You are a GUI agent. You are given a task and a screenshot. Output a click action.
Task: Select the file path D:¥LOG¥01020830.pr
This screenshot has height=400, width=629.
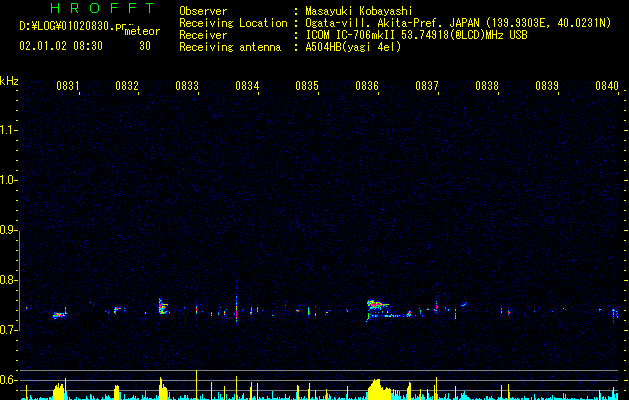point(73,26)
